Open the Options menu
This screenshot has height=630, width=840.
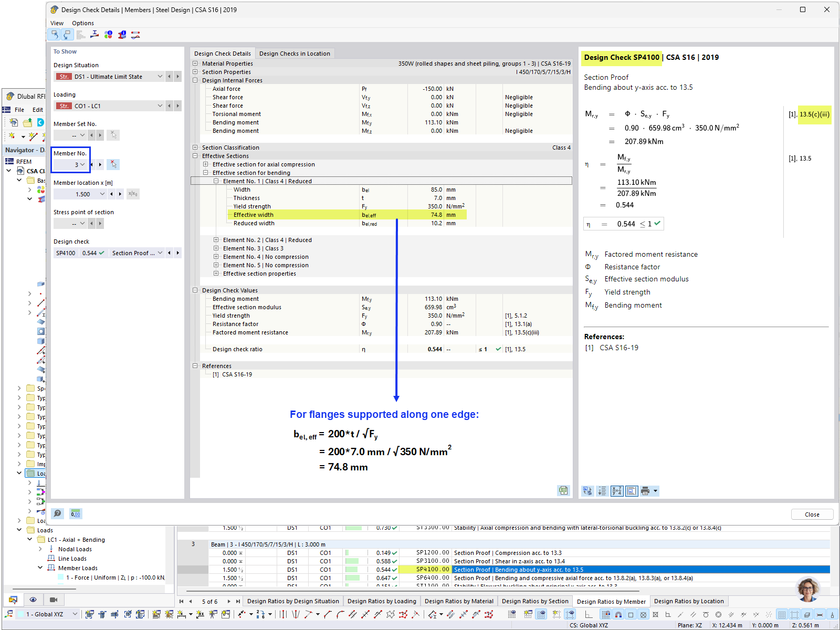[83, 23]
